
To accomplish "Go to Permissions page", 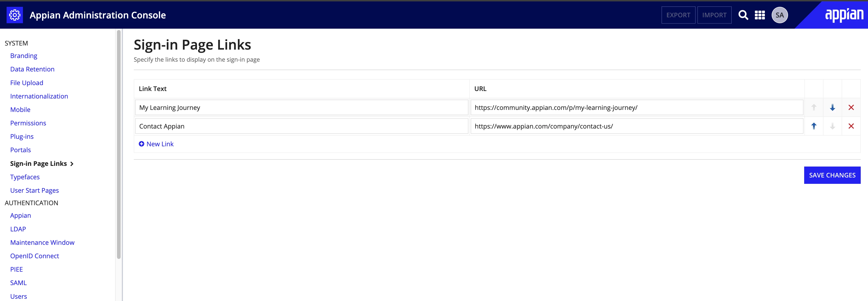I will [28, 123].
